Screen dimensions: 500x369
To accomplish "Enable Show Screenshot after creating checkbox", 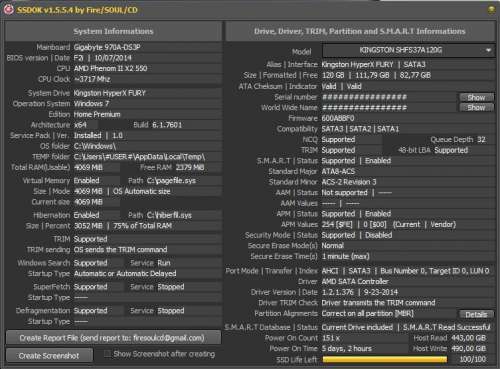I will coord(107,354).
